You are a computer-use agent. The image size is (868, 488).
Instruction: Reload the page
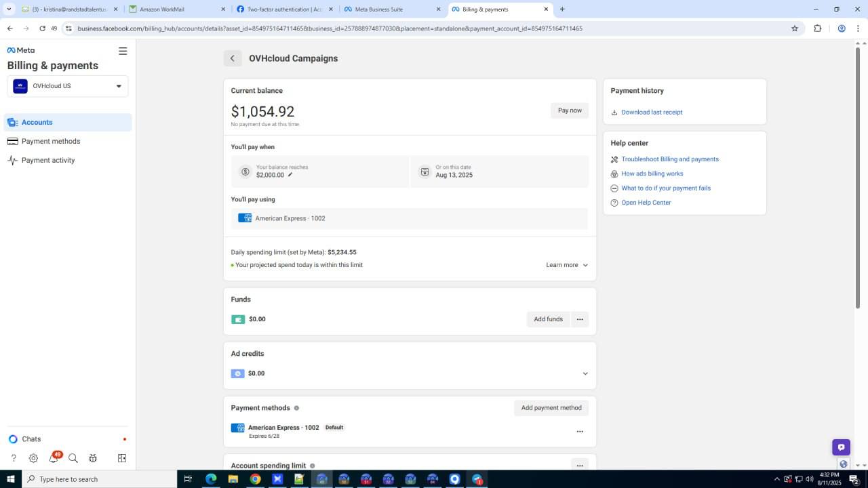pyautogui.click(x=43, y=28)
